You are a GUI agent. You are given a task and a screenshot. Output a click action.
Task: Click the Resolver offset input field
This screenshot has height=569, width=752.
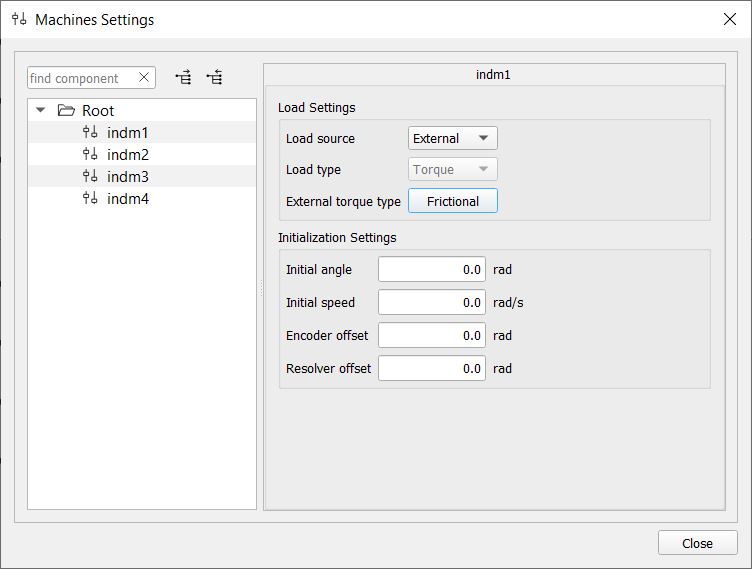coord(431,369)
